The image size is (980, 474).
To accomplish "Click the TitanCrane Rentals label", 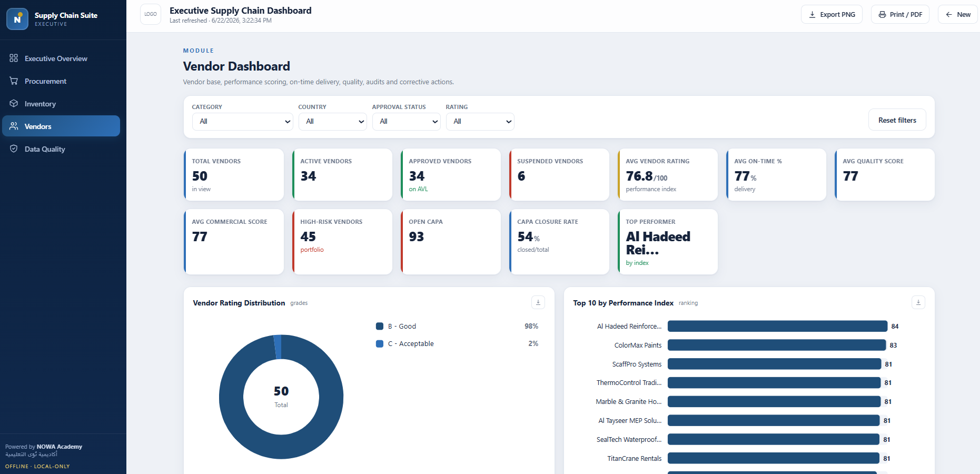I will click(634, 458).
